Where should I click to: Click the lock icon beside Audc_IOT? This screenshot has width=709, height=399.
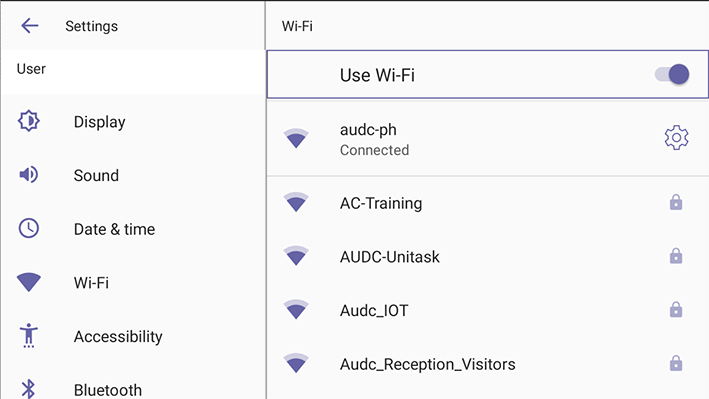[676, 309]
